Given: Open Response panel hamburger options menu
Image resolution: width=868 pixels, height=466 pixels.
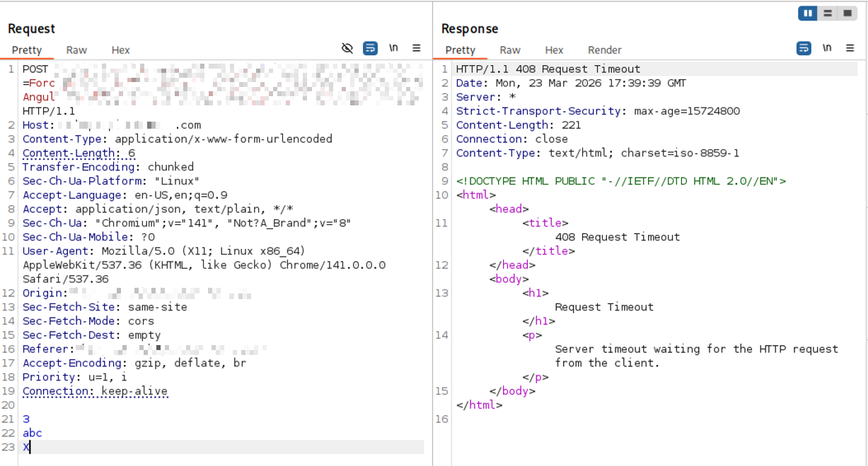Looking at the screenshot, I should tap(850, 48).
